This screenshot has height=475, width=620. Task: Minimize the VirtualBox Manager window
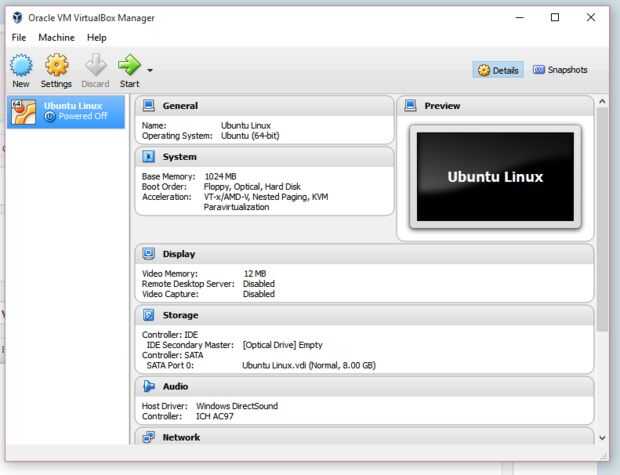click(x=520, y=17)
